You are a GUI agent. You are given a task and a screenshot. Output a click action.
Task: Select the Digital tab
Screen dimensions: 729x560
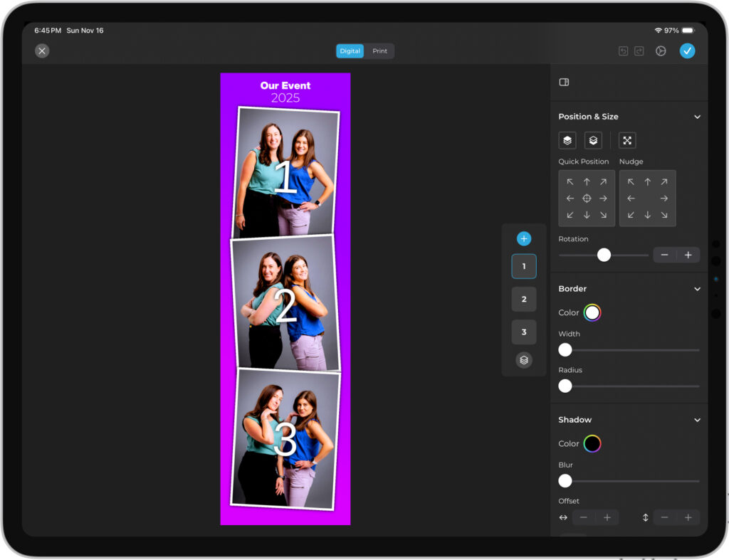point(350,51)
